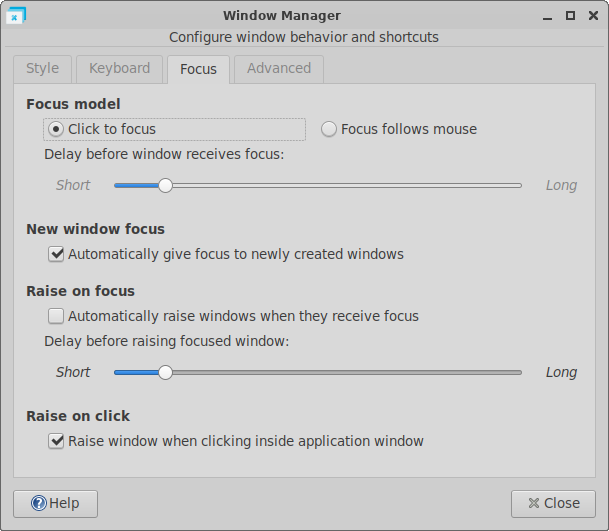Maximize the Window Manager dialog

pyautogui.click(x=570, y=15)
